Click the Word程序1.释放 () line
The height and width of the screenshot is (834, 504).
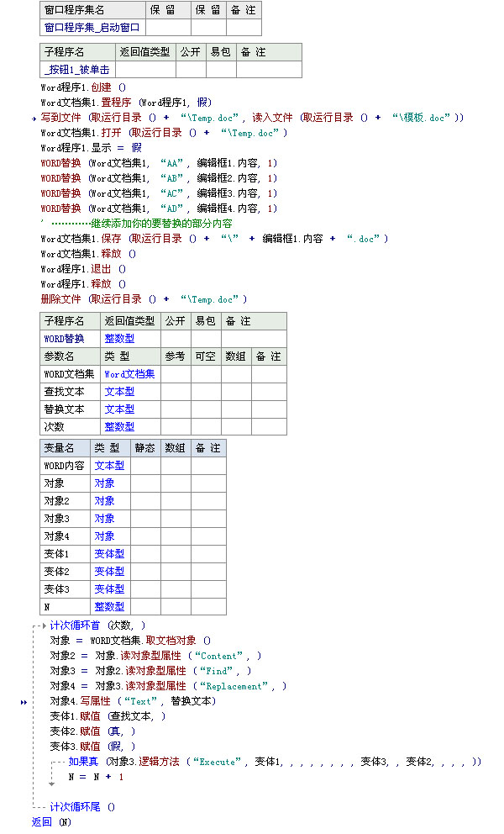pyautogui.click(x=83, y=284)
